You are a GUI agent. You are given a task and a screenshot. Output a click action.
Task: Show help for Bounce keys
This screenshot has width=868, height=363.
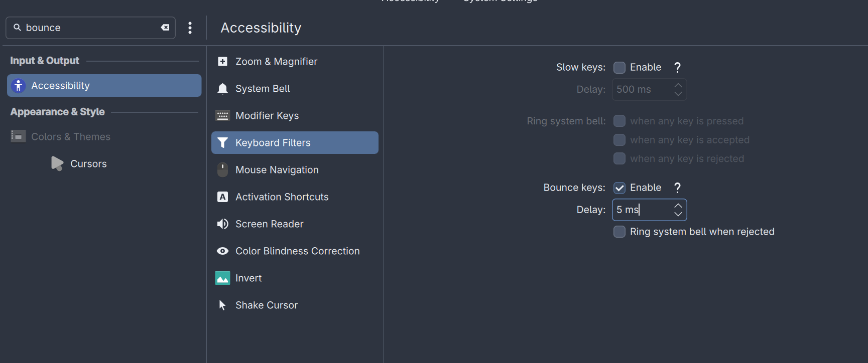coord(677,188)
